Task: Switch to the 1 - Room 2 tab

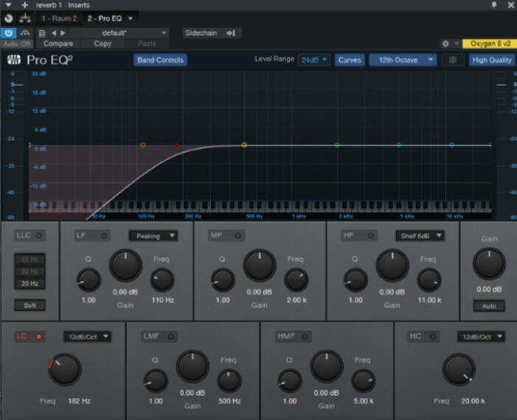Action: 59,18
